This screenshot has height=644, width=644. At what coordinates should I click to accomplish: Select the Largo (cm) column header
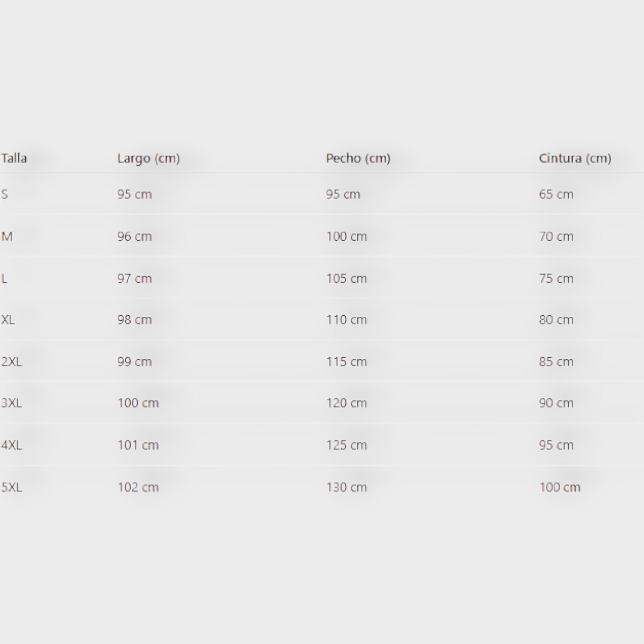pos(148,158)
